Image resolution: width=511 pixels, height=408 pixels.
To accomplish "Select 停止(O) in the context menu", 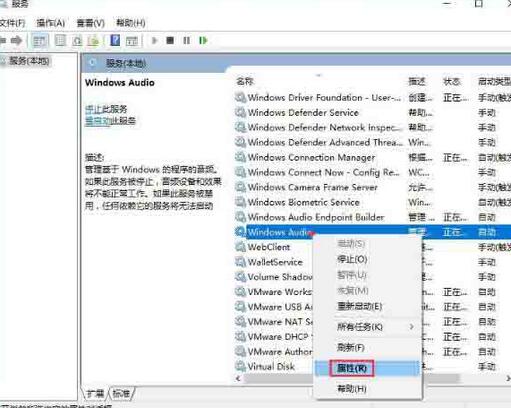I will [x=352, y=259].
